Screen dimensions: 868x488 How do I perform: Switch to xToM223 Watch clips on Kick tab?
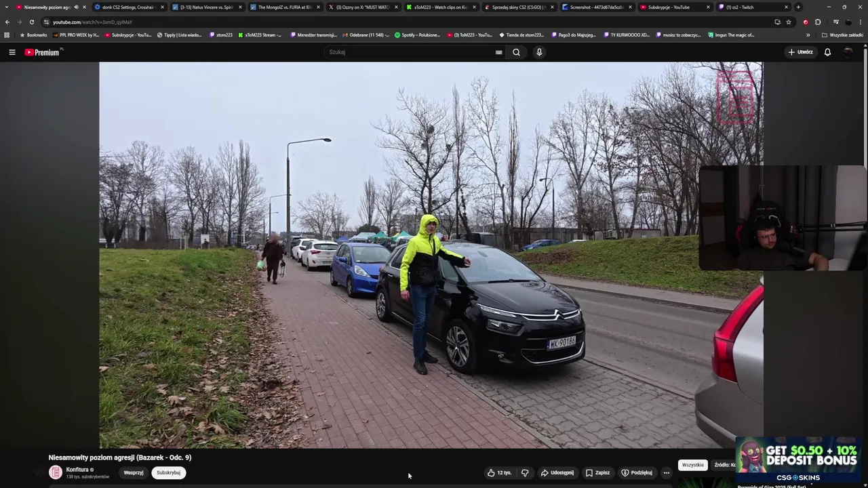[x=440, y=7]
